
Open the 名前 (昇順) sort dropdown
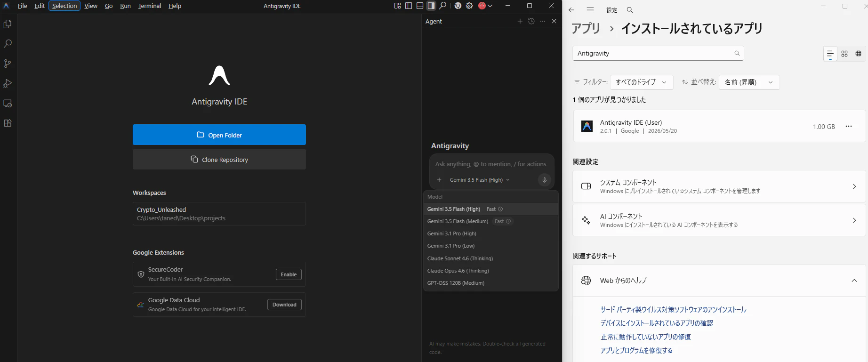tap(749, 82)
